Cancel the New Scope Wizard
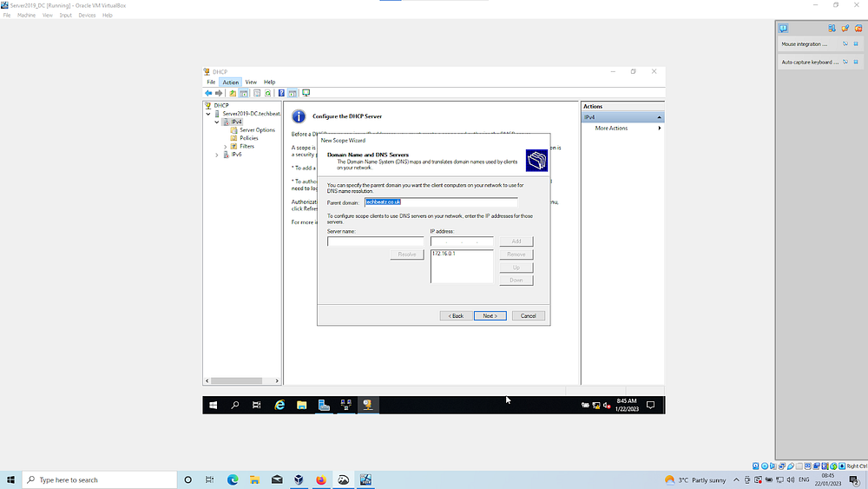The width and height of the screenshot is (868, 489). click(x=528, y=315)
